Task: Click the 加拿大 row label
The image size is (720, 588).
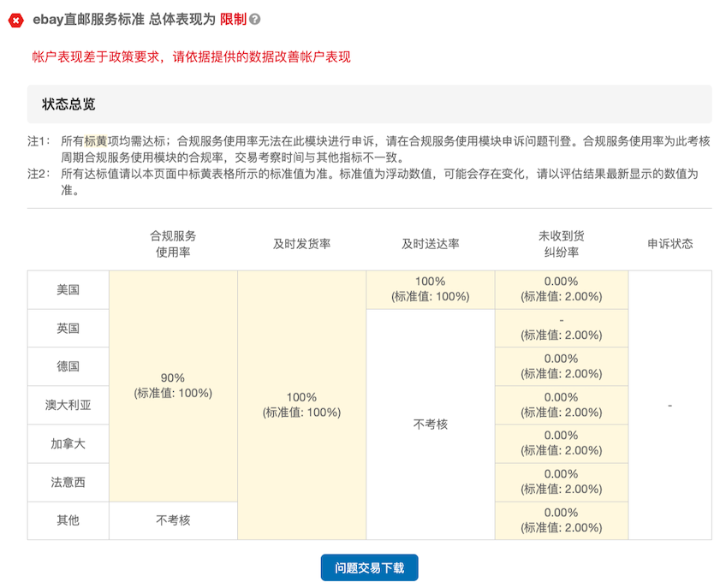Action: coord(68,443)
